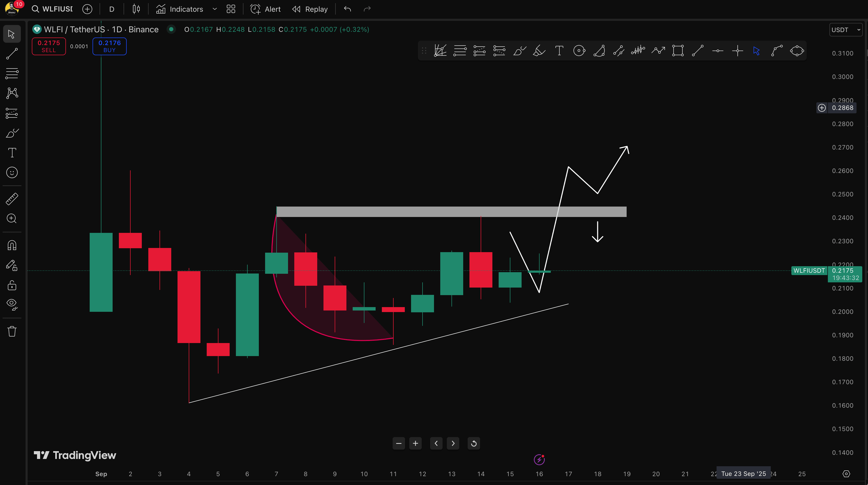The width and height of the screenshot is (868, 485).
Task: Select the Zoom In magnifier tool
Action: click(x=12, y=219)
